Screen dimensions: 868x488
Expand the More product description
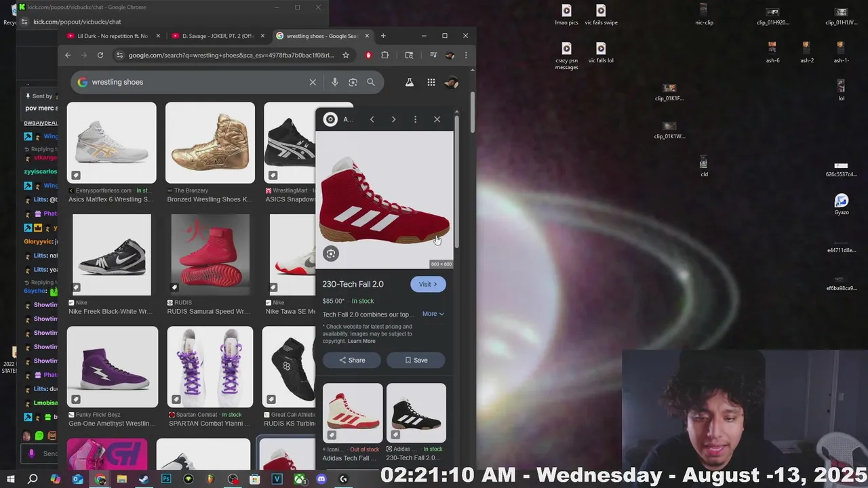point(433,314)
